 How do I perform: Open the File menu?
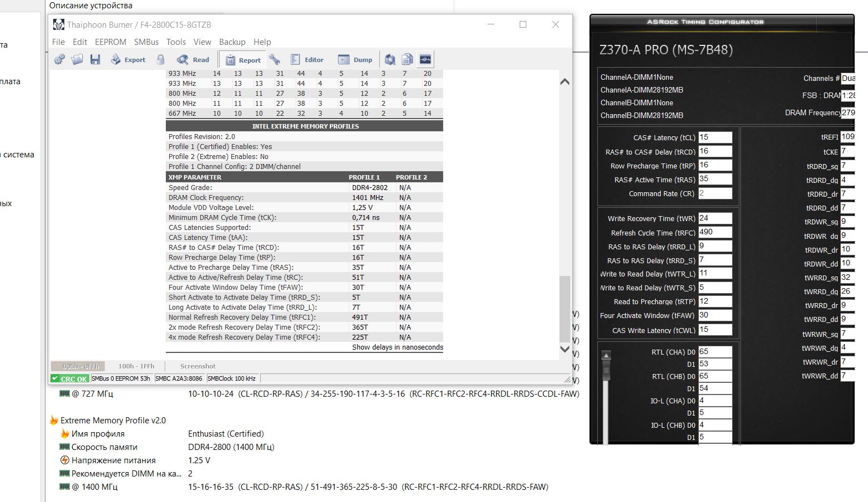coord(58,42)
